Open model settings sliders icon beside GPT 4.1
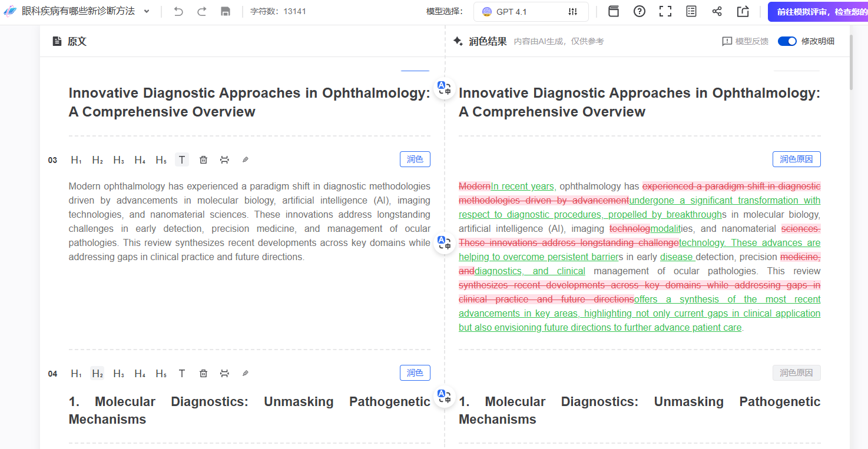Screen dimensions: 868x449 (572, 12)
